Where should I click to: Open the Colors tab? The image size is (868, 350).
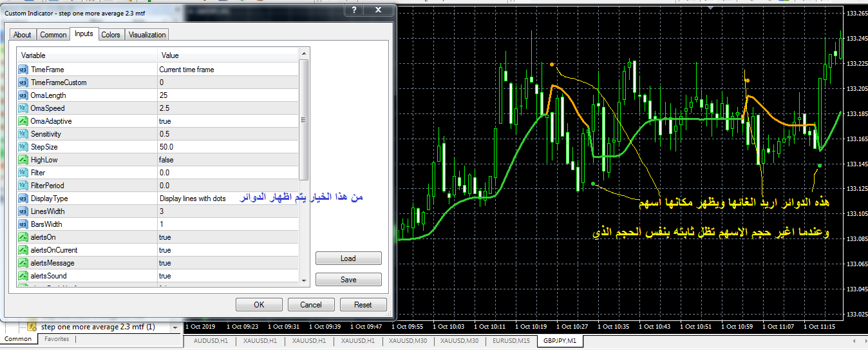(x=111, y=35)
